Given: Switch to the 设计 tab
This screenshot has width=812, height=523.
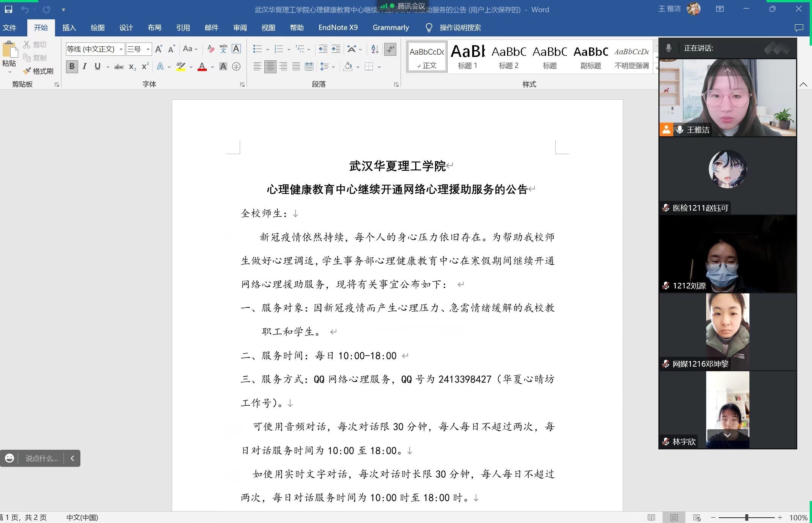Looking at the screenshot, I should point(126,28).
